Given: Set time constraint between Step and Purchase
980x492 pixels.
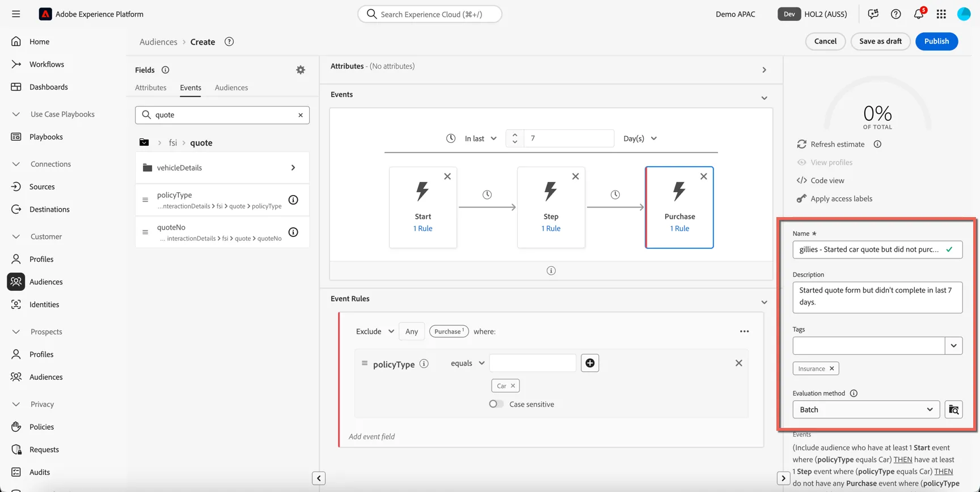Looking at the screenshot, I should tap(615, 194).
